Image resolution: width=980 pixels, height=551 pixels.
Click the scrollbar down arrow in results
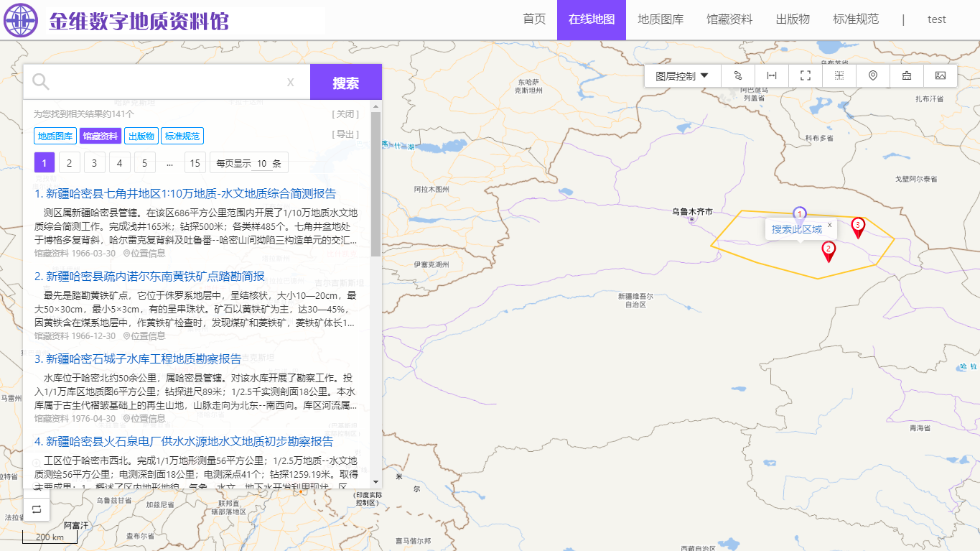click(x=375, y=482)
